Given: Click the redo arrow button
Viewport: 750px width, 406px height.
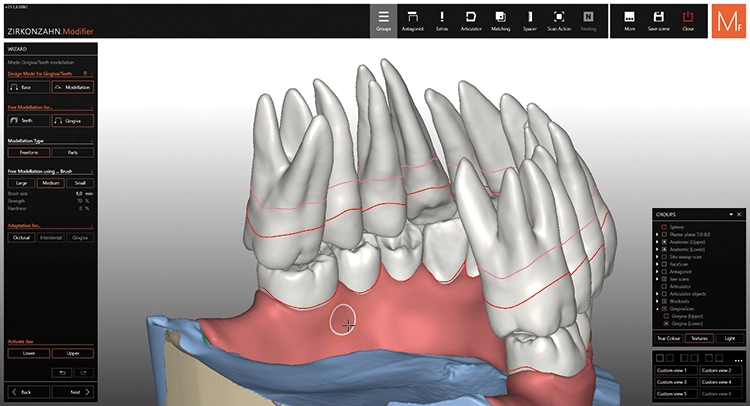Looking at the screenshot, I should (x=84, y=373).
